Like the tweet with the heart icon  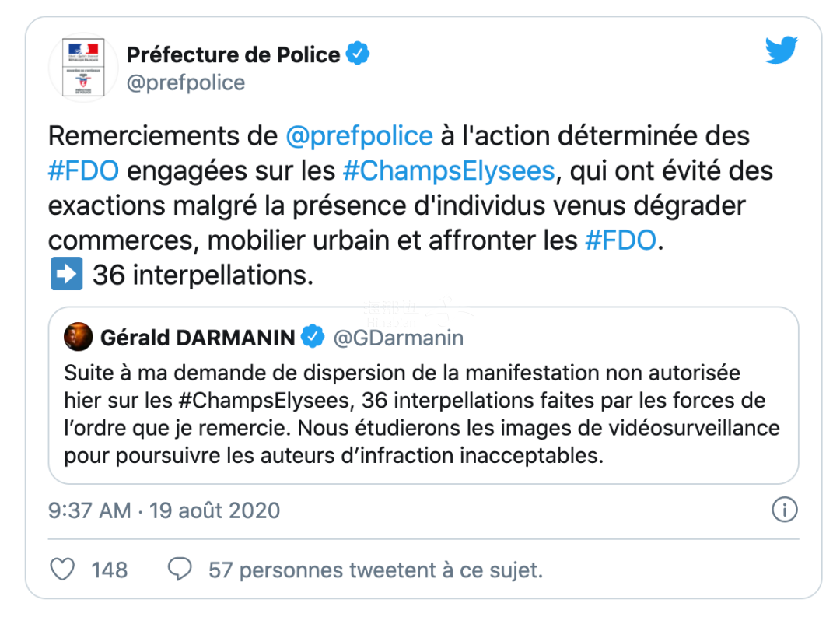(62, 570)
